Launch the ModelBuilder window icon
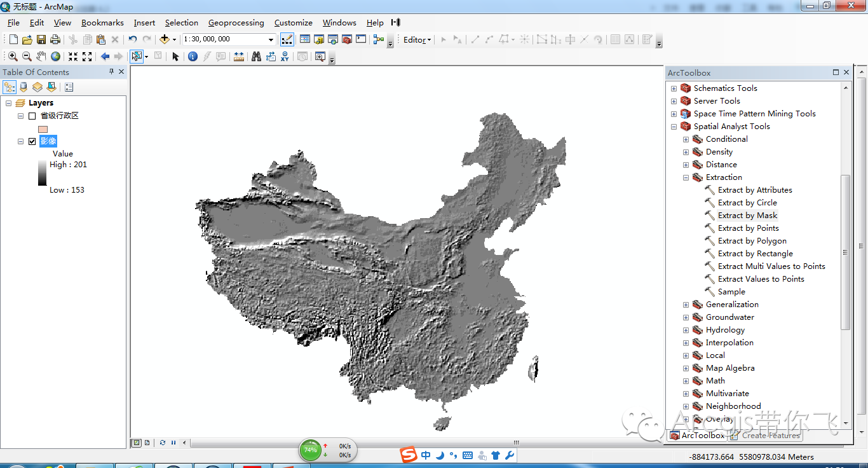Image resolution: width=868 pixels, height=468 pixels. coord(379,39)
